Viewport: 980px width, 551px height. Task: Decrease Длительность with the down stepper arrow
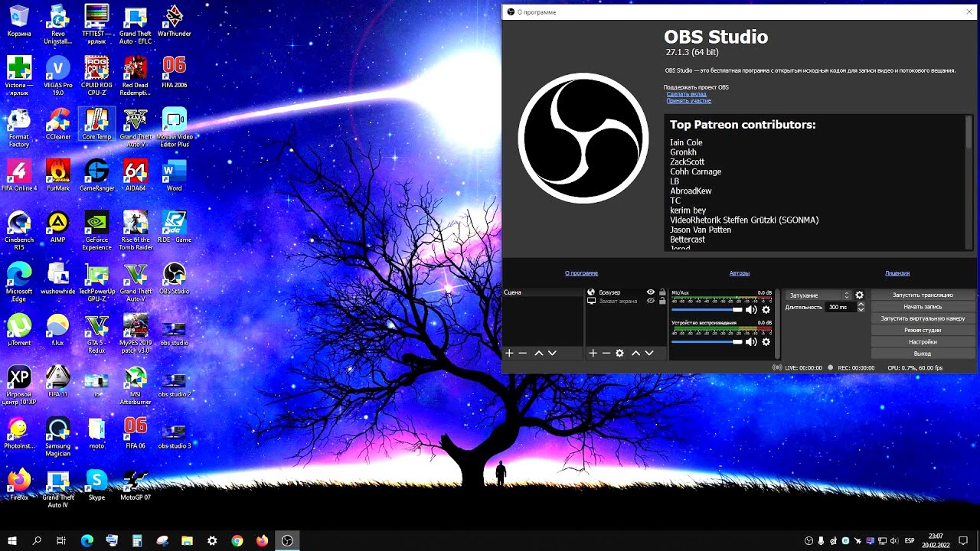click(861, 309)
